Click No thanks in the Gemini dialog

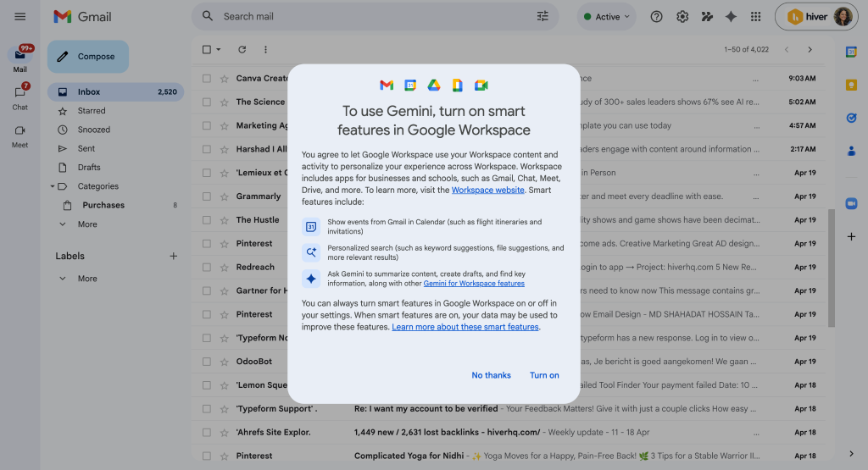point(491,375)
